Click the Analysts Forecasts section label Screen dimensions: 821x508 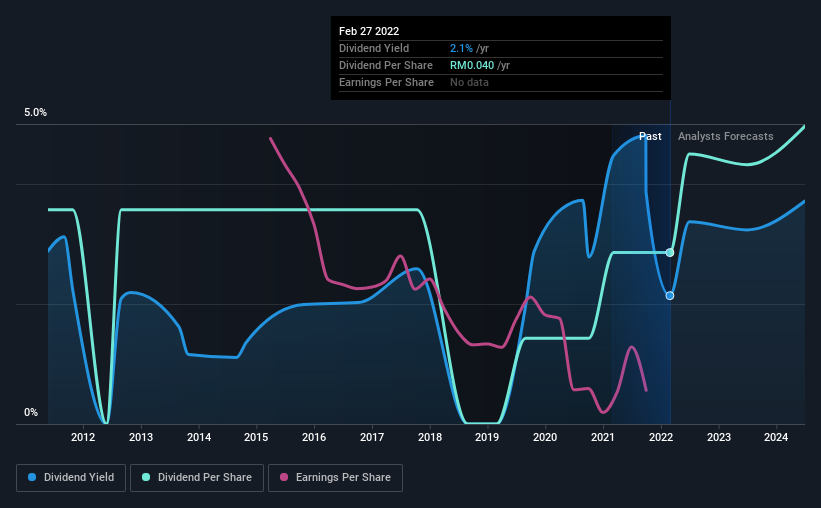pos(725,136)
